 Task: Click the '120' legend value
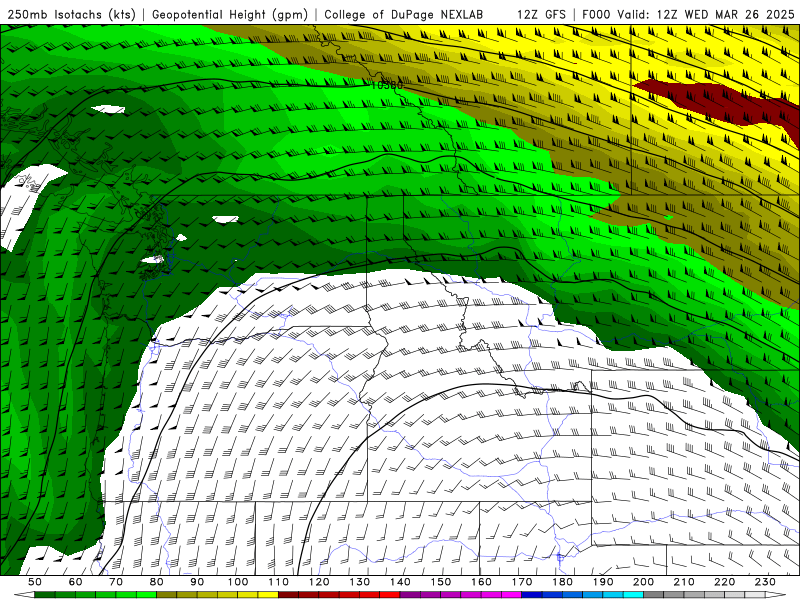pyautogui.click(x=319, y=582)
